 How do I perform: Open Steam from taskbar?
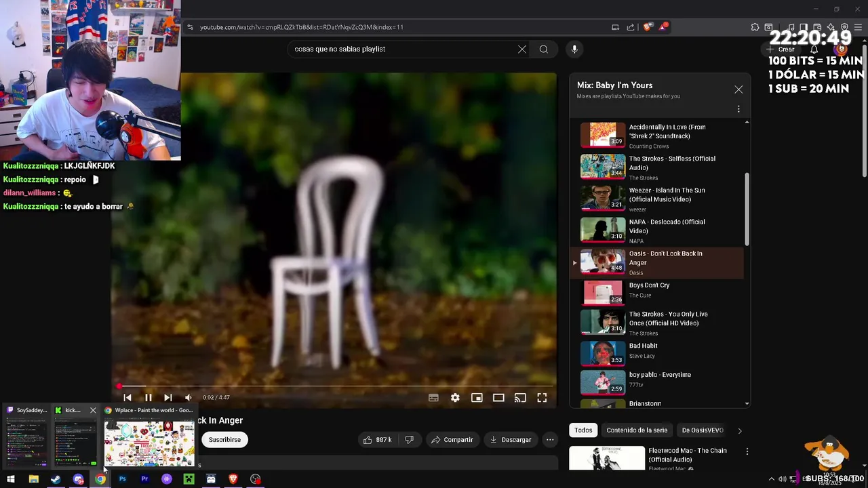coord(56,479)
